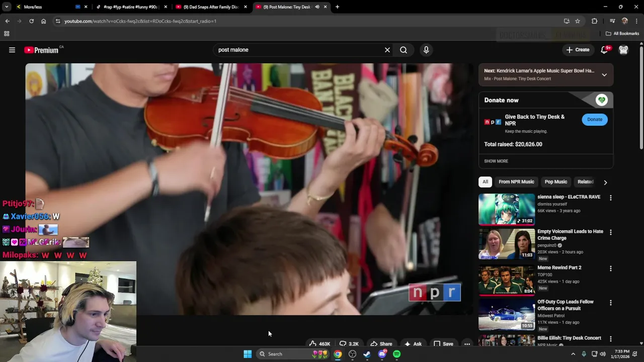The height and width of the screenshot is (362, 644).
Task: Expand the 'Next' mix playlist panel
Action: [x=604, y=75]
